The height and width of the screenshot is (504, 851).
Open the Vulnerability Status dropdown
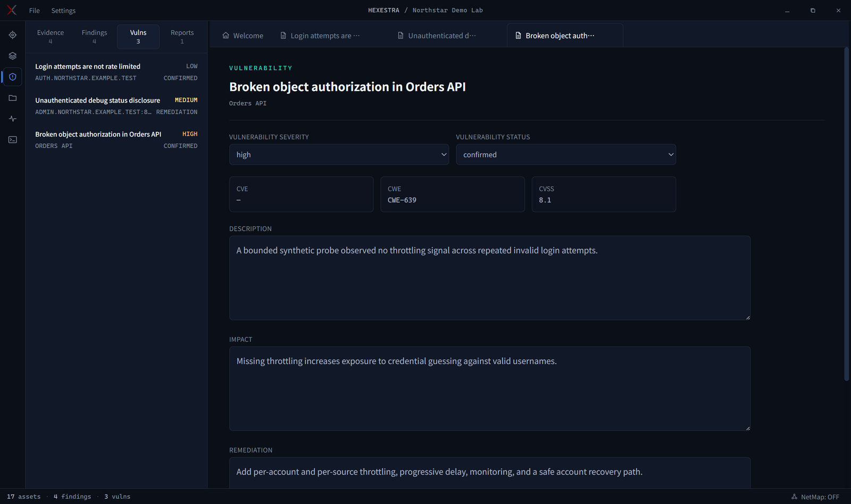tap(566, 155)
